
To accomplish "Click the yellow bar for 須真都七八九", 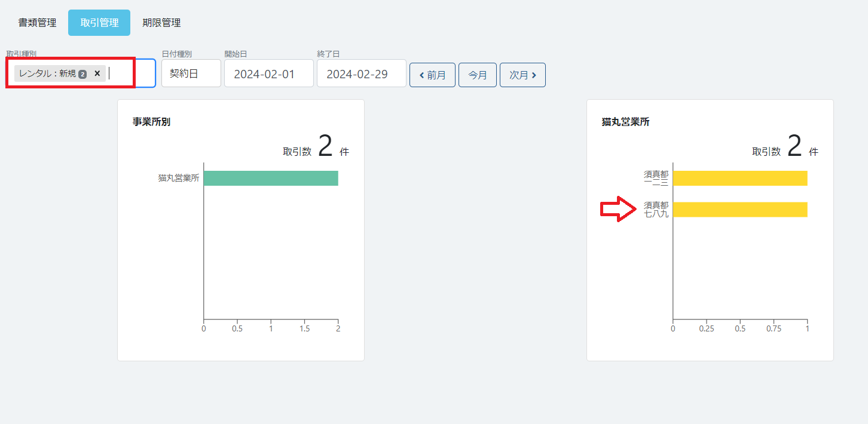I will [x=740, y=210].
